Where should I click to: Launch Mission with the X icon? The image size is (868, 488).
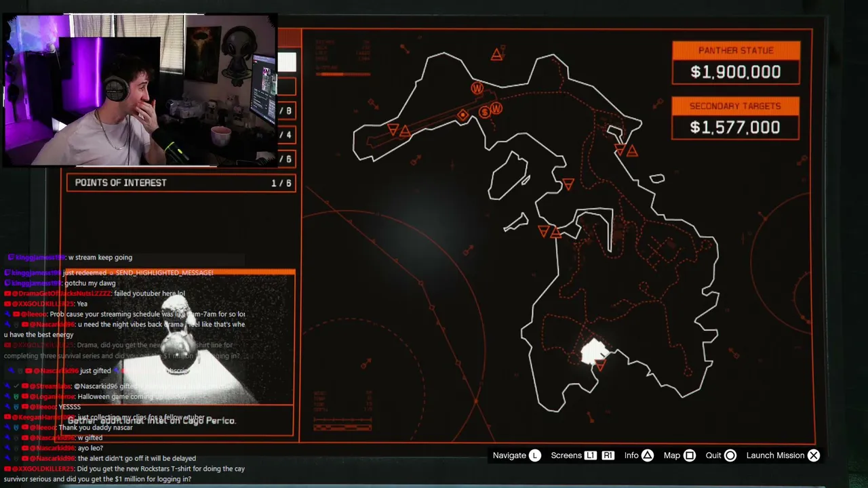814,455
